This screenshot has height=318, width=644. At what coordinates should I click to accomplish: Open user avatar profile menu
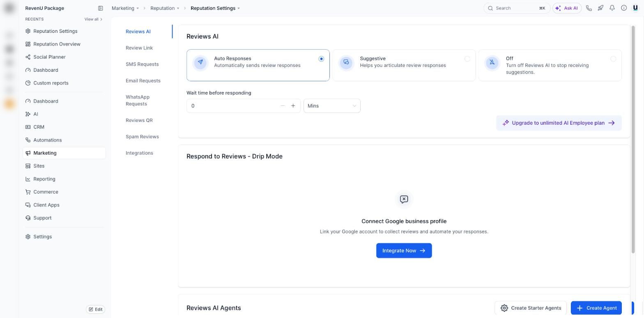click(x=635, y=8)
